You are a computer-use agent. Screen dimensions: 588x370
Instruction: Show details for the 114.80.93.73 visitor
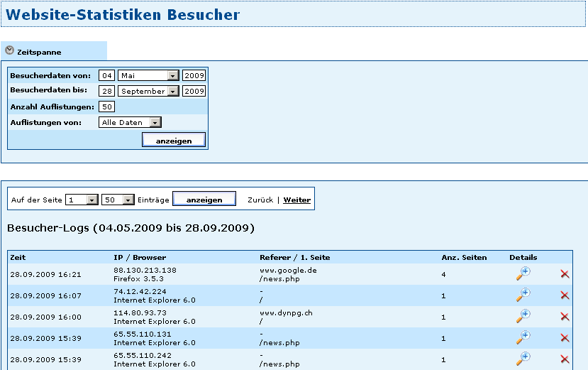pos(523,316)
